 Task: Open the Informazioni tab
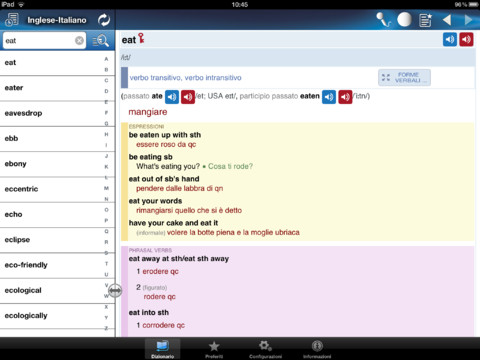pos(317,349)
